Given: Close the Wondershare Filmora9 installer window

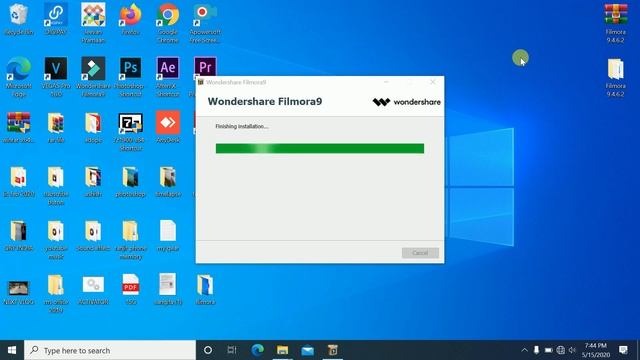Looking at the screenshot, I should click(x=433, y=82).
